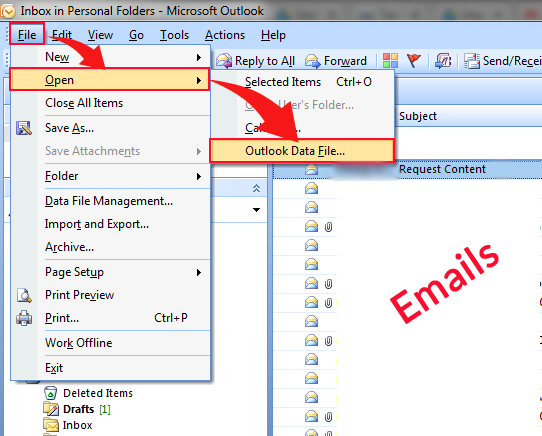The height and width of the screenshot is (436, 542).
Task: Click the Print Preview magnifier icon
Action: click(24, 296)
